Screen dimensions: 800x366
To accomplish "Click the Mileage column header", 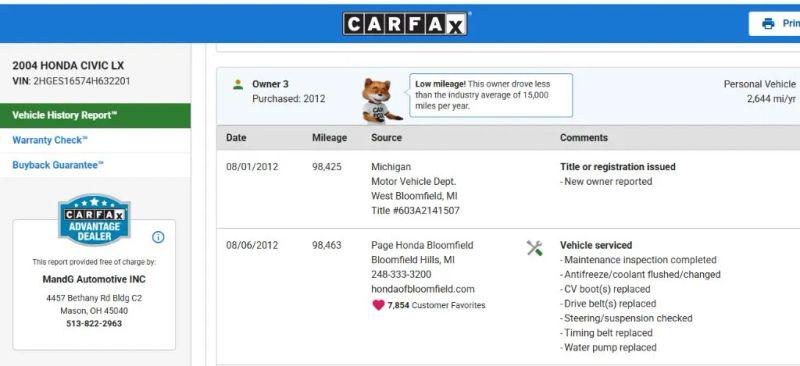I will click(329, 137).
